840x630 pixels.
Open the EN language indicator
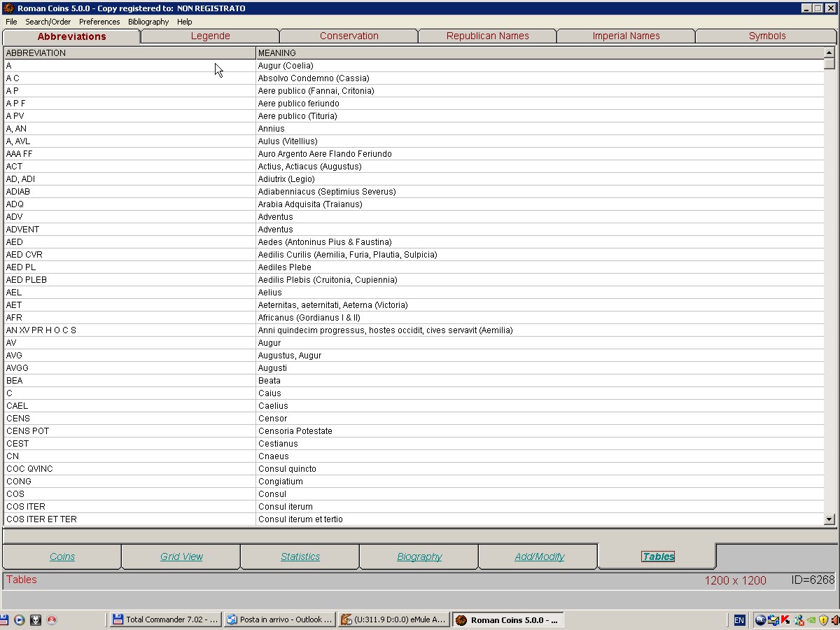739,619
